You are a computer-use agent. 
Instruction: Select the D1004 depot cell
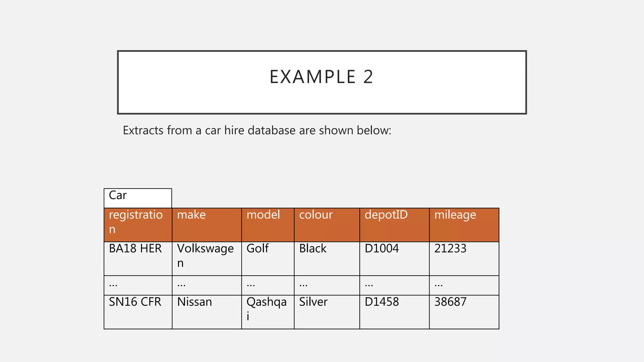coord(395,259)
